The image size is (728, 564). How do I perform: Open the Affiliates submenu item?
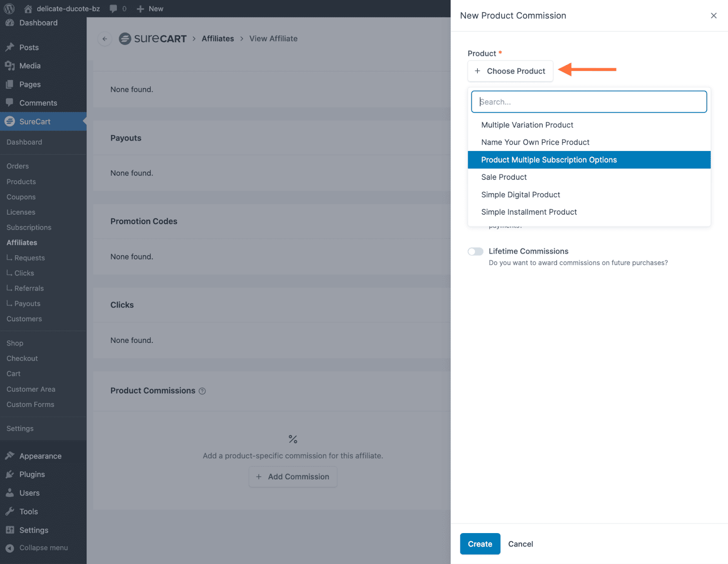[22, 242]
